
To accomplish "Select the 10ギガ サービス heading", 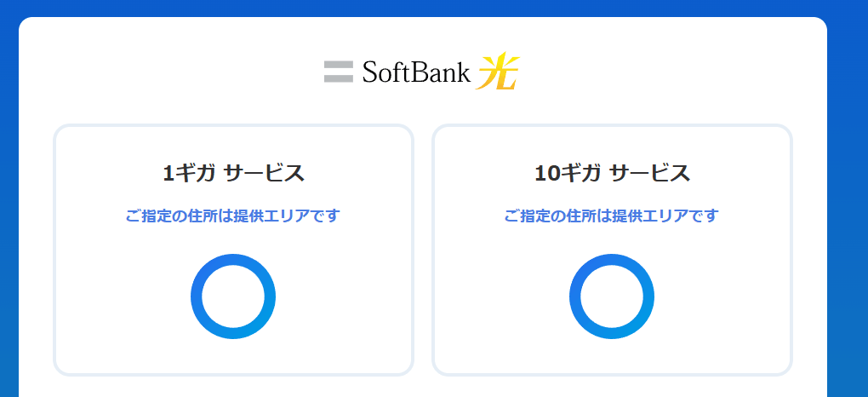I will point(612,173).
